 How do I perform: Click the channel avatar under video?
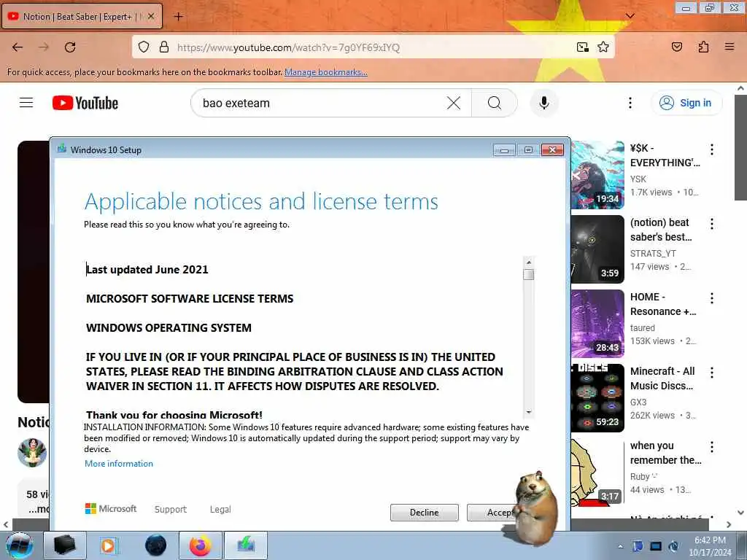pyautogui.click(x=32, y=452)
